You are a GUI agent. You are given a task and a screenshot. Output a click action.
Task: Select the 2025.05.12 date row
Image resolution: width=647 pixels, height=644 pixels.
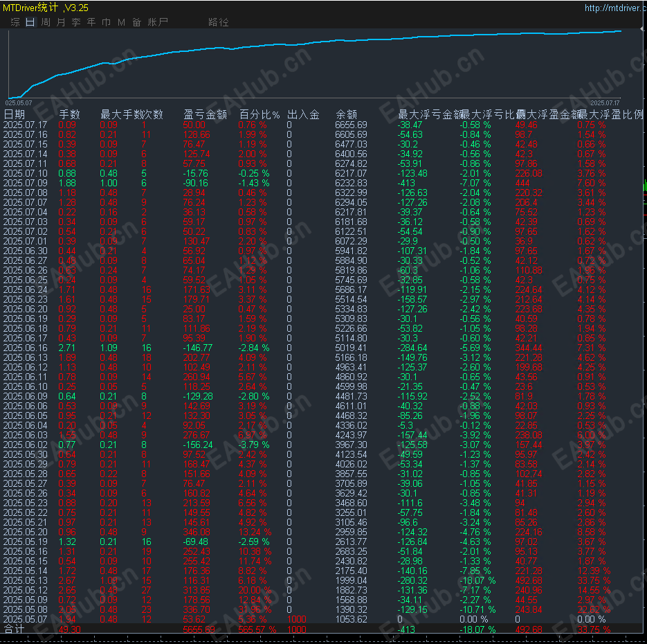[25, 590]
